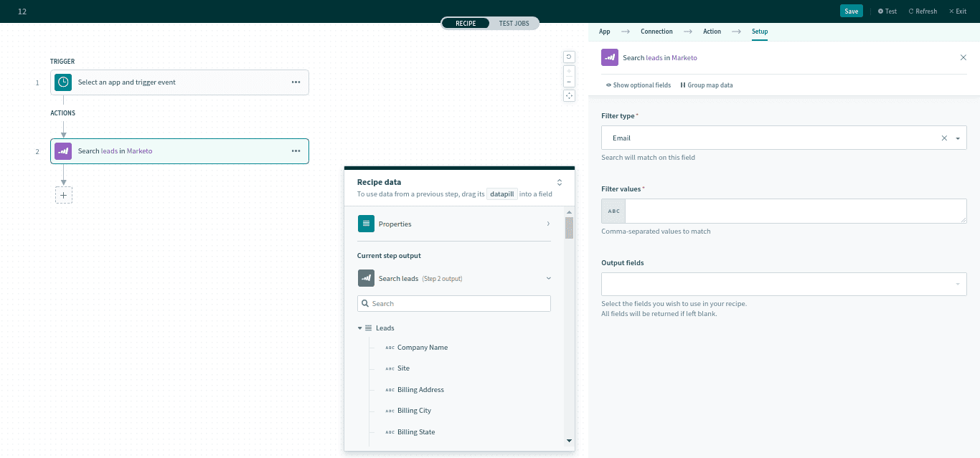Collapse the Leads tree in Recipe data
Screen dimensions: 980x458
click(360, 328)
